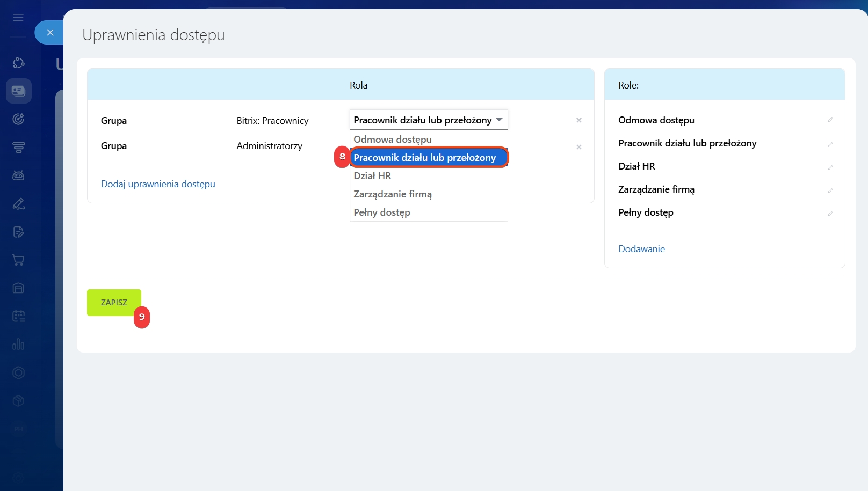Click pencil icon next to Dział HR

(x=830, y=167)
